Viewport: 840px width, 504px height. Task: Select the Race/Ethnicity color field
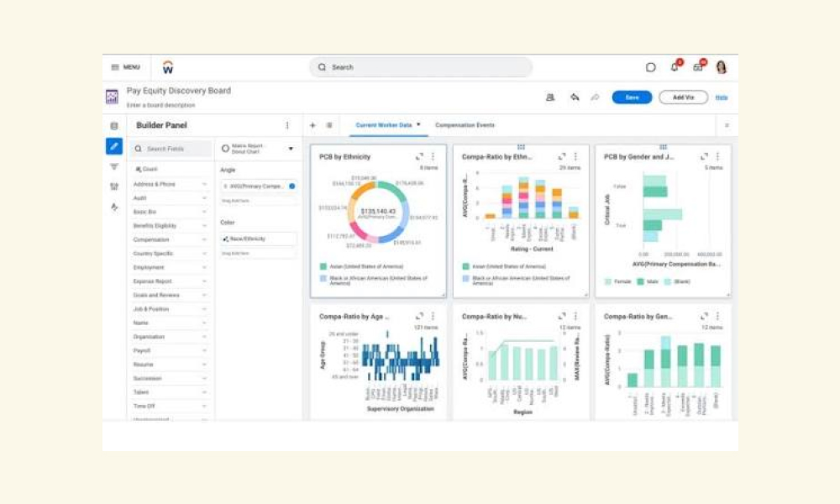click(x=258, y=239)
